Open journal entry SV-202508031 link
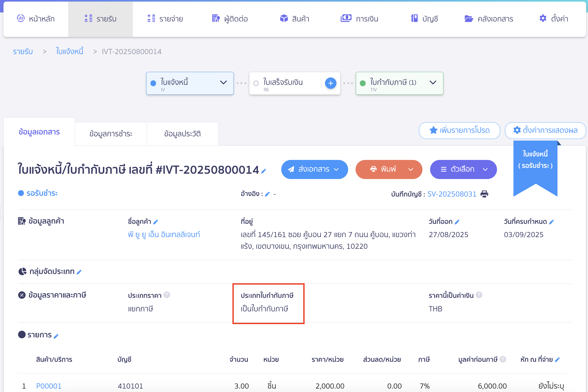The height and width of the screenshot is (392, 588). coord(452,194)
